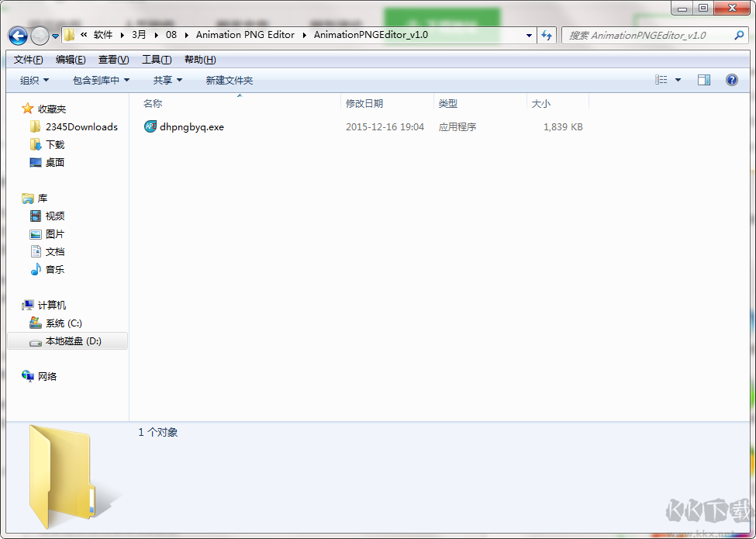This screenshot has height=539, width=756.
Task: Toggle the preview pane button
Action: (705, 79)
